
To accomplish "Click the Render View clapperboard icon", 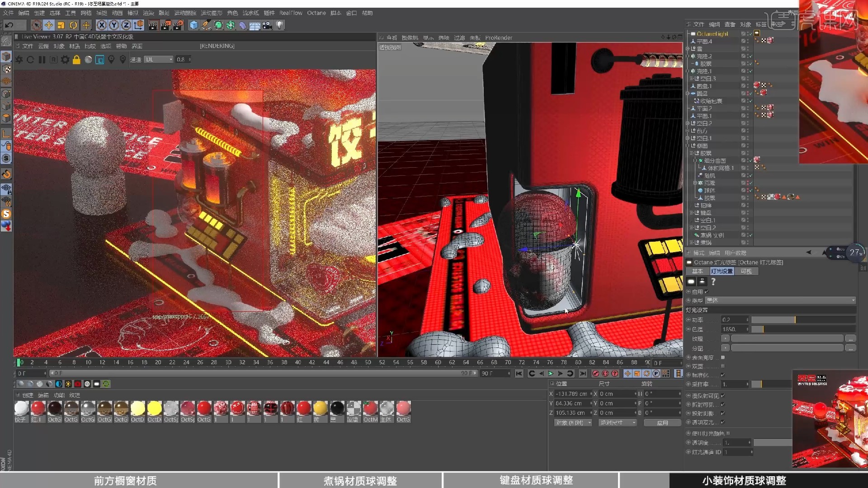I will pos(153,25).
